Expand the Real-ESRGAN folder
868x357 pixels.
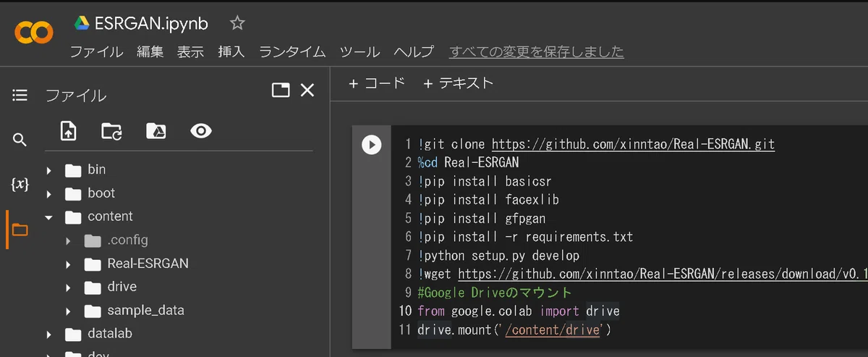69,264
